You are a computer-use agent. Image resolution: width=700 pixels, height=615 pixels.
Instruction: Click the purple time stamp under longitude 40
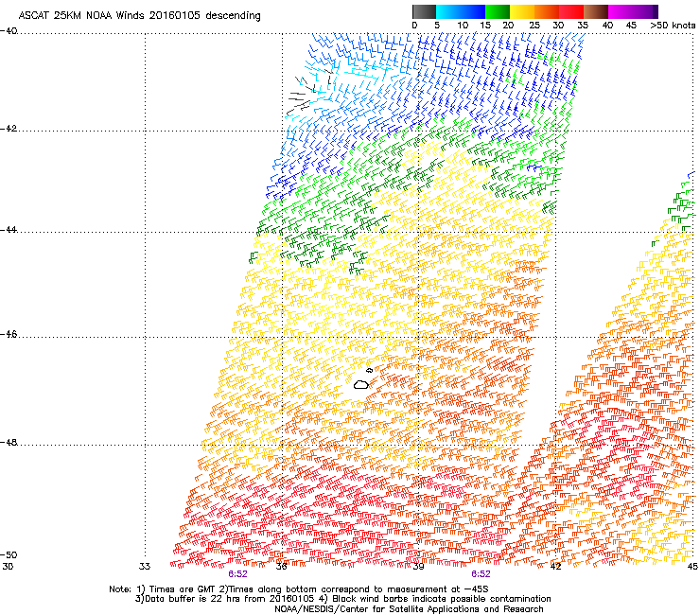pos(481,574)
